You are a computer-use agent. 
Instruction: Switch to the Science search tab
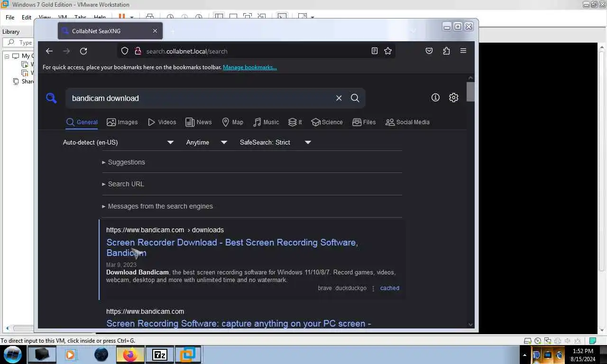click(327, 122)
